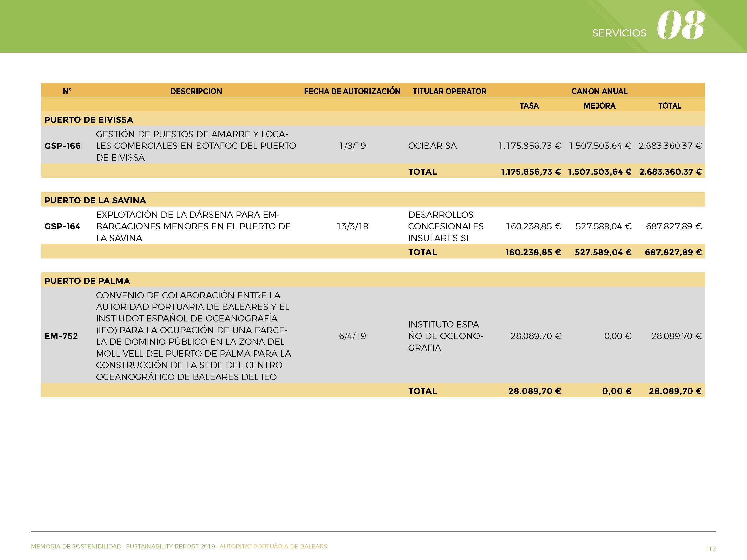747x560 pixels.
Task: Select INSTITUTO ESPAÑO DE OCEONOGRAFIA operator
Action: click(446, 336)
